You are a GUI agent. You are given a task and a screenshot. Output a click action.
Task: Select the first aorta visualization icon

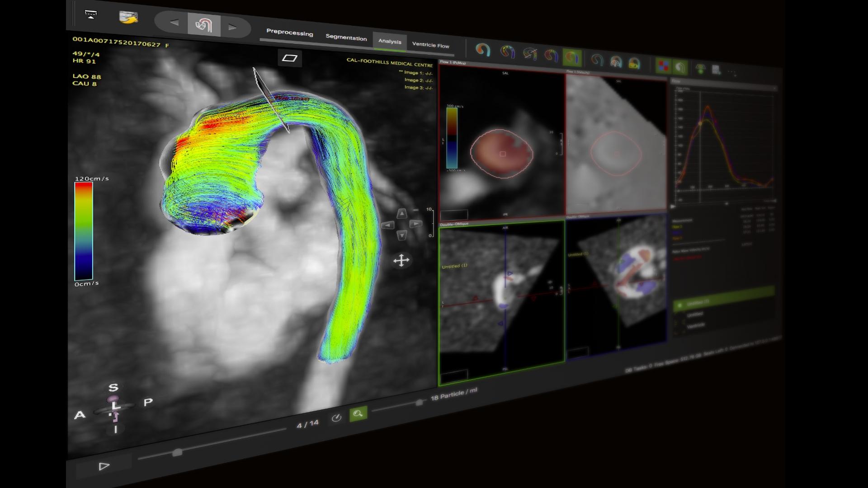(483, 50)
